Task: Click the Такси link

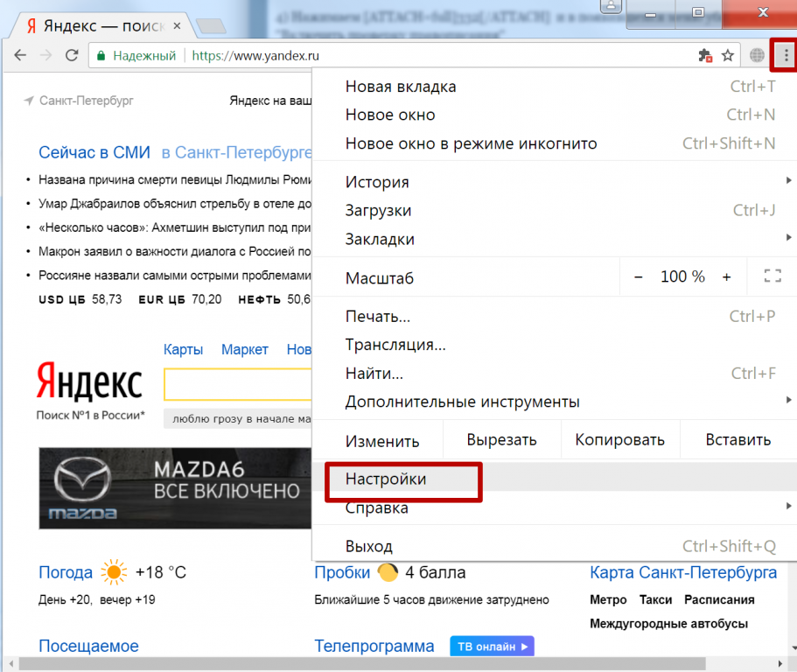Action: 655,600
